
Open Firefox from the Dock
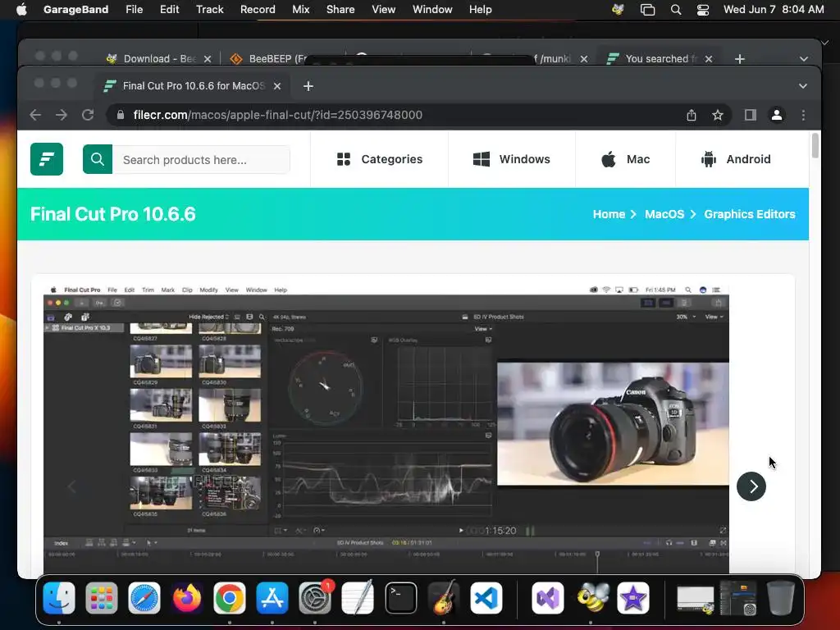pyautogui.click(x=187, y=598)
